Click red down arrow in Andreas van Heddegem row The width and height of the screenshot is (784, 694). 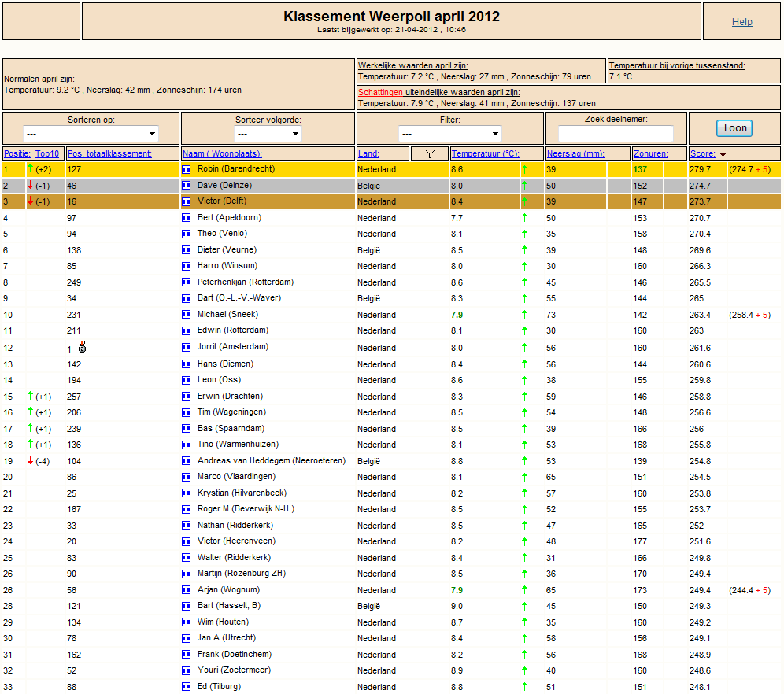(31, 460)
